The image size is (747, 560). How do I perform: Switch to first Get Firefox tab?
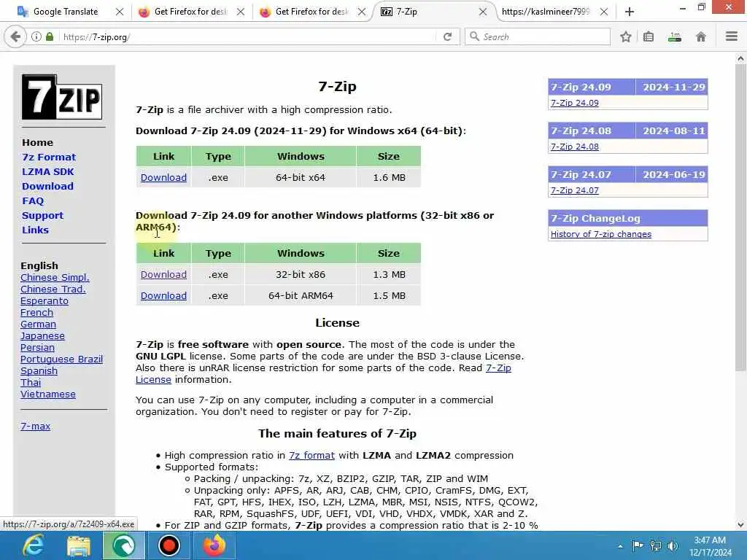click(190, 12)
